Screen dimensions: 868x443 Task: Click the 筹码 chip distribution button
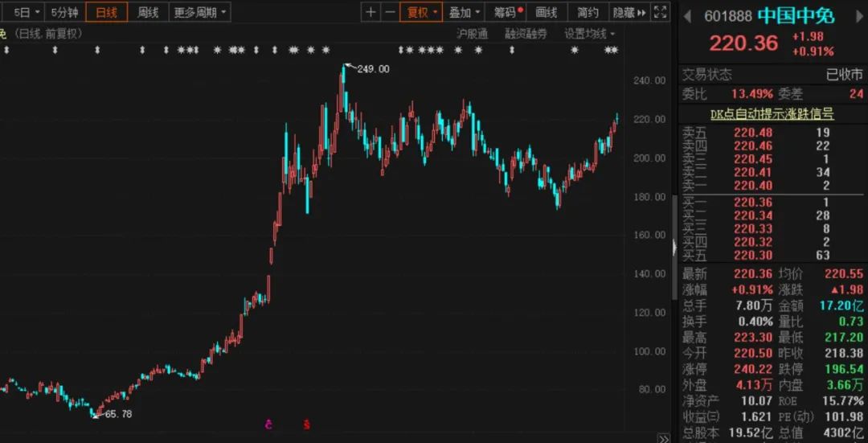[x=508, y=12]
